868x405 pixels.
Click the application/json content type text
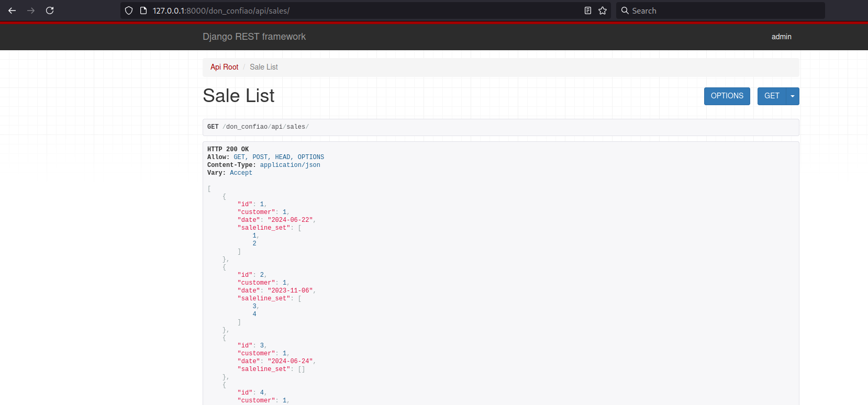[x=290, y=165]
